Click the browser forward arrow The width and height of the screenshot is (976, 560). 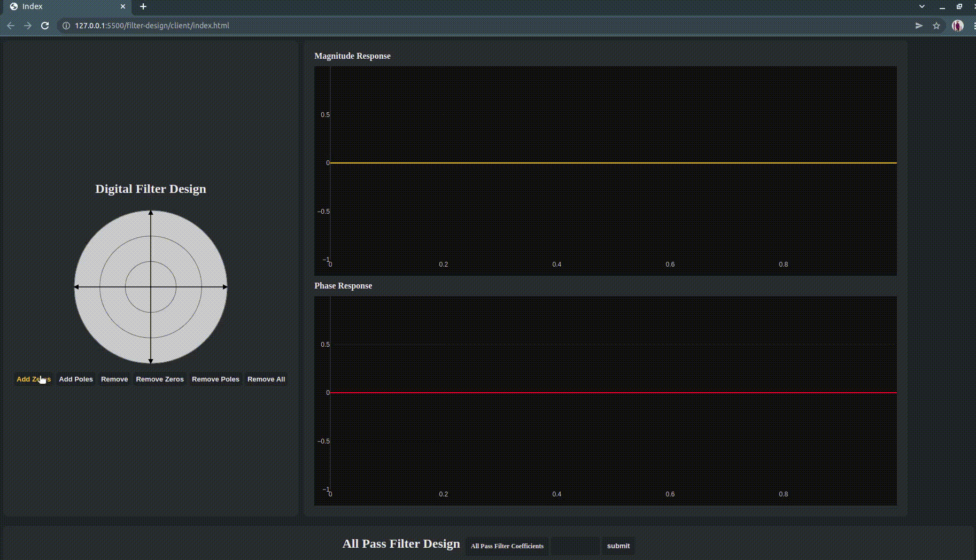tap(28, 26)
